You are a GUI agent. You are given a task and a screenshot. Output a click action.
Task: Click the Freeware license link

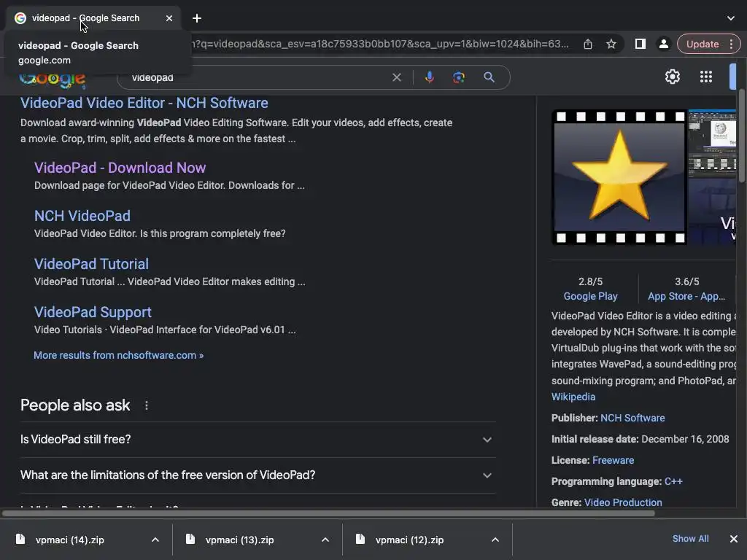click(613, 461)
